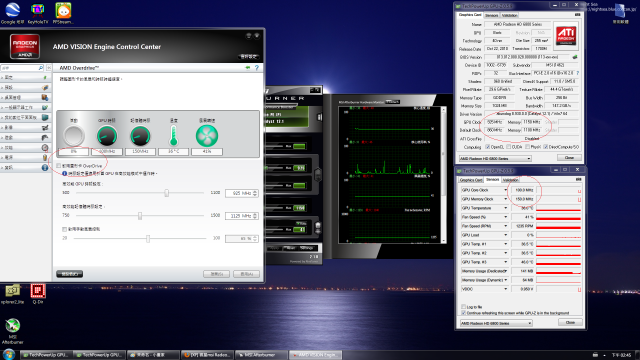
Task: Open help question mark in AMD Overdrive
Action: (x=257, y=68)
